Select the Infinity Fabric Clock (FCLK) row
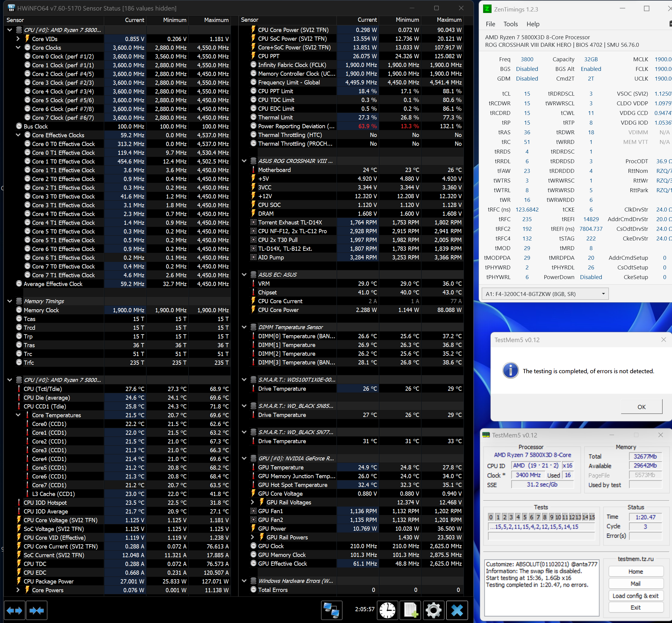The height and width of the screenshot is (623, 672). click(351, 65)
